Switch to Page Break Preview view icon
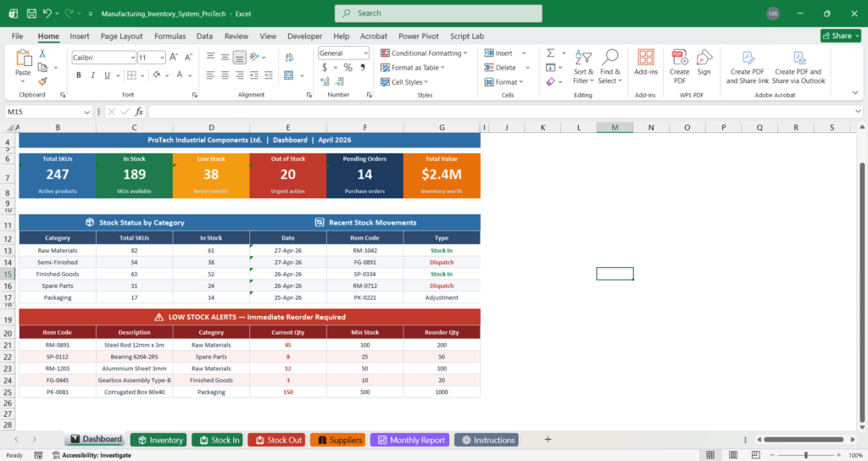The image size is (868, 461). pos(755,455)
